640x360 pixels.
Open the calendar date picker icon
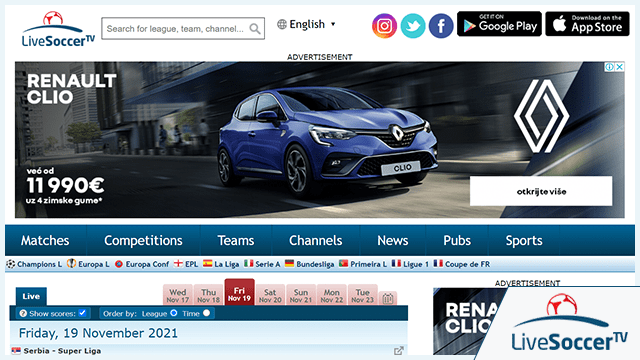388,299
